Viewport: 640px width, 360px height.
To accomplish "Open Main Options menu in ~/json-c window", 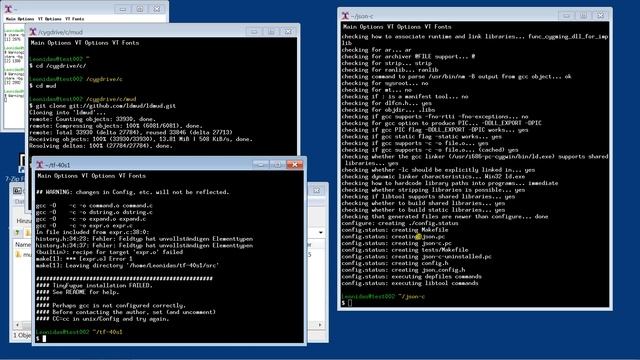I will [362, 27].
